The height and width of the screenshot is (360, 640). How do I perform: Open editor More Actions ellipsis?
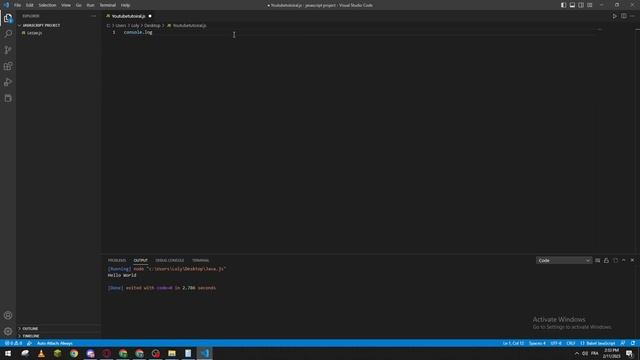point(632,16)
